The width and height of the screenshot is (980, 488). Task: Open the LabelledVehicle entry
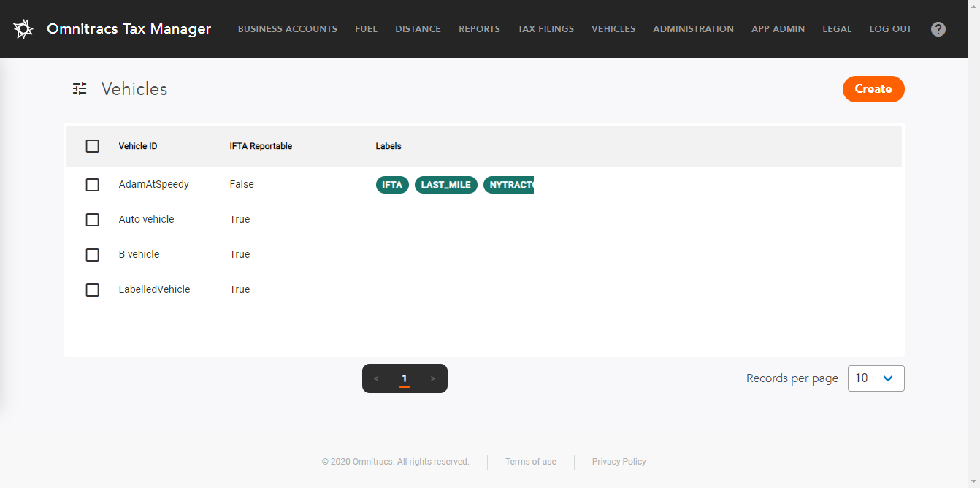point(155,290)
